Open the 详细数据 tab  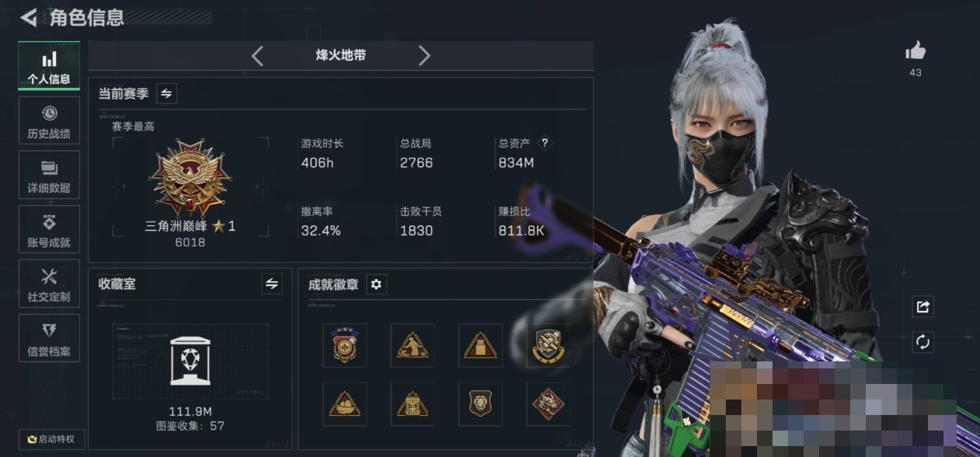(49, 175)
